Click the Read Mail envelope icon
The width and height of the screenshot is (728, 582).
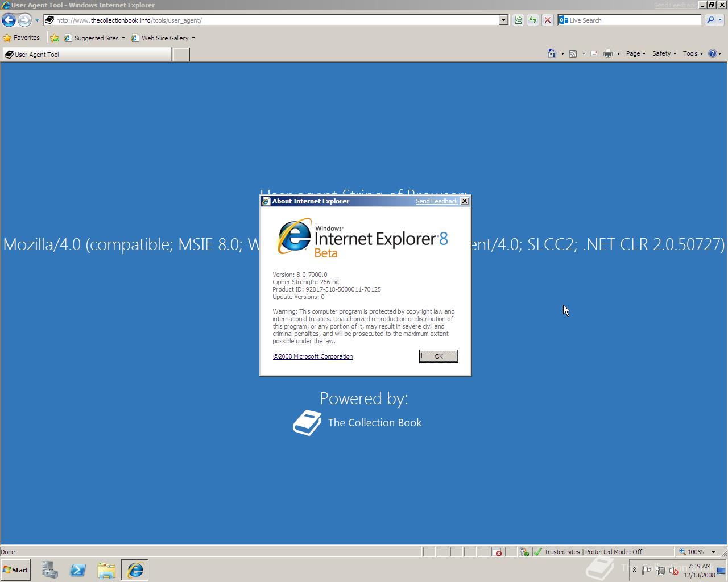coord(594,53)
